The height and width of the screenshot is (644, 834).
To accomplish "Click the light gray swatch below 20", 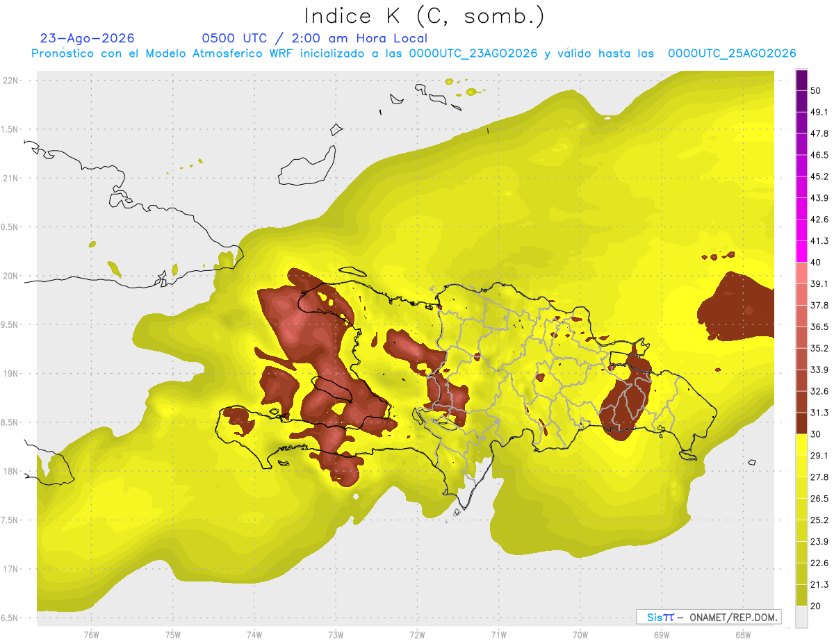I will coord(801,617).
